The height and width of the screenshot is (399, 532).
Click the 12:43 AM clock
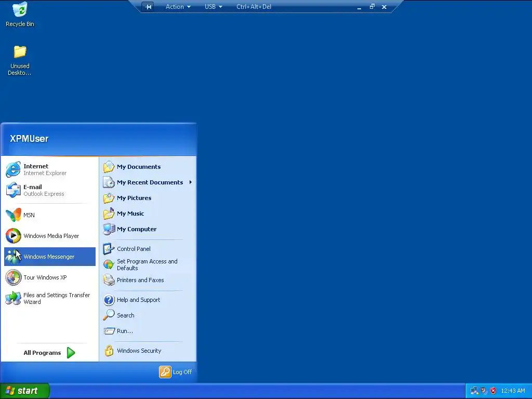[513, 391]
